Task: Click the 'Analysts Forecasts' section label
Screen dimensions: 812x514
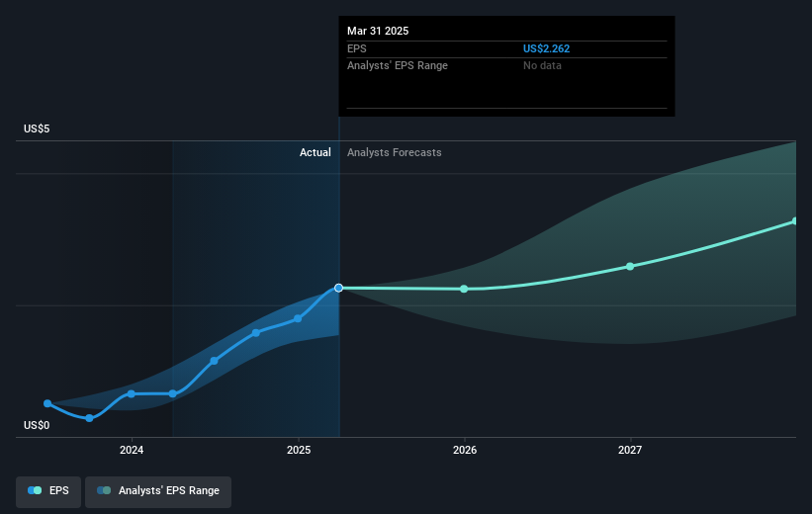Action: tap(394, 152)
